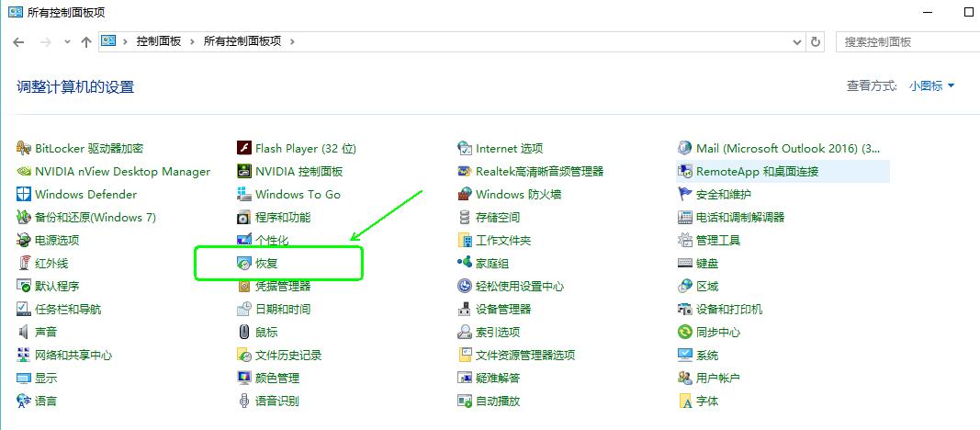Open 管理工具 link
The width and height of the screenshot is (980, 430).
tap(718, 240)
